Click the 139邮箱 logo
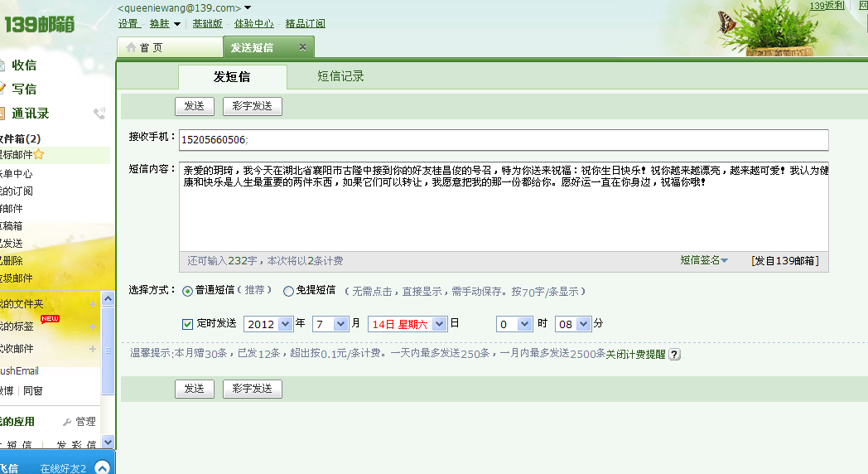This screenshot has height=474, width=868. coord(39,24)
